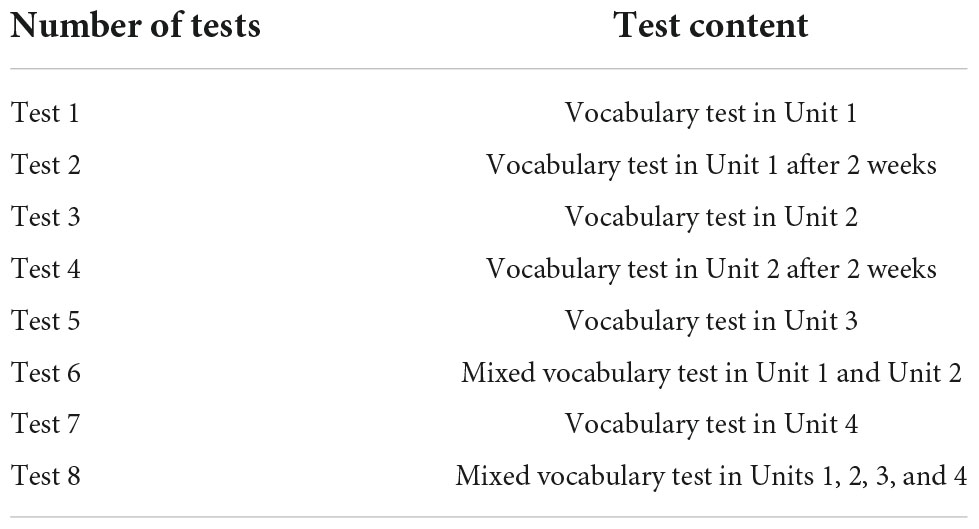Select the 'Test 1' row label

(x=45, y=113)
